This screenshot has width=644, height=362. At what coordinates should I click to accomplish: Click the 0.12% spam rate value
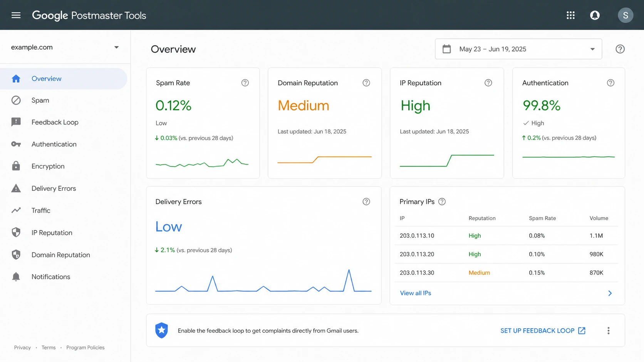tap(173, 105)
